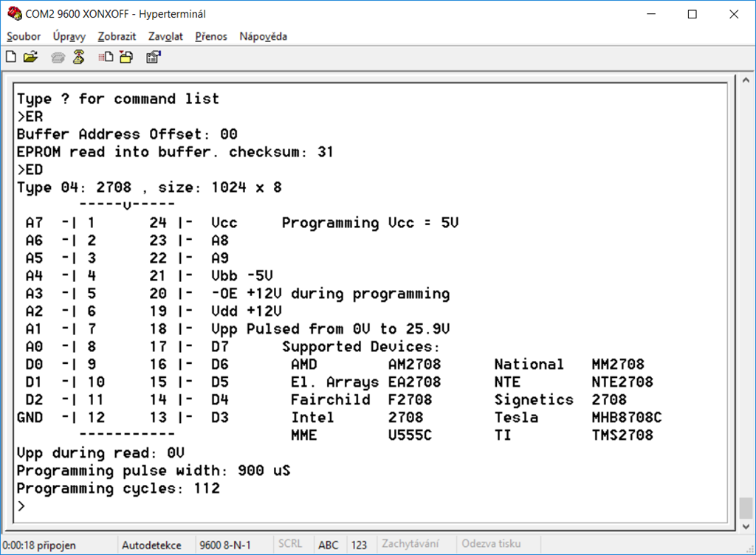
Task: Click the HyperTerminal title bar app icon
Action: click(13, 14)
